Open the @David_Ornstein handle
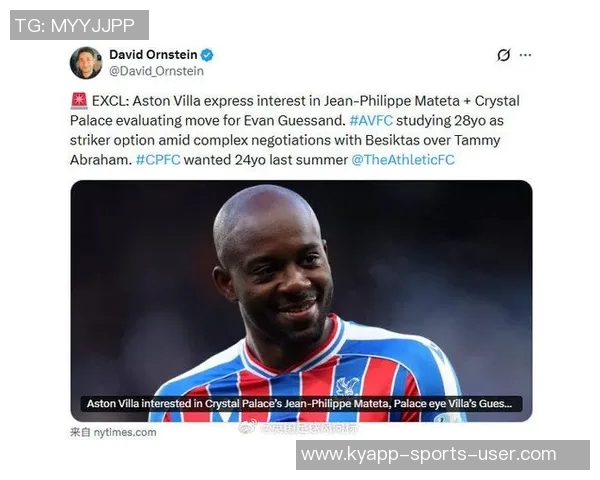The width and height of the screenshot is (600, 480). point(157,71)
